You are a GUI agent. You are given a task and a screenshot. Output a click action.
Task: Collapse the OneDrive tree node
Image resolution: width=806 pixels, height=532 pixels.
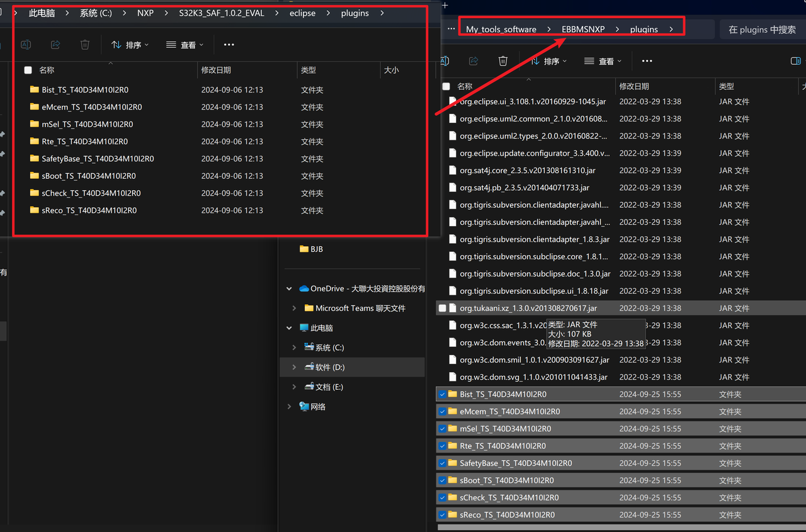[289, 289]
